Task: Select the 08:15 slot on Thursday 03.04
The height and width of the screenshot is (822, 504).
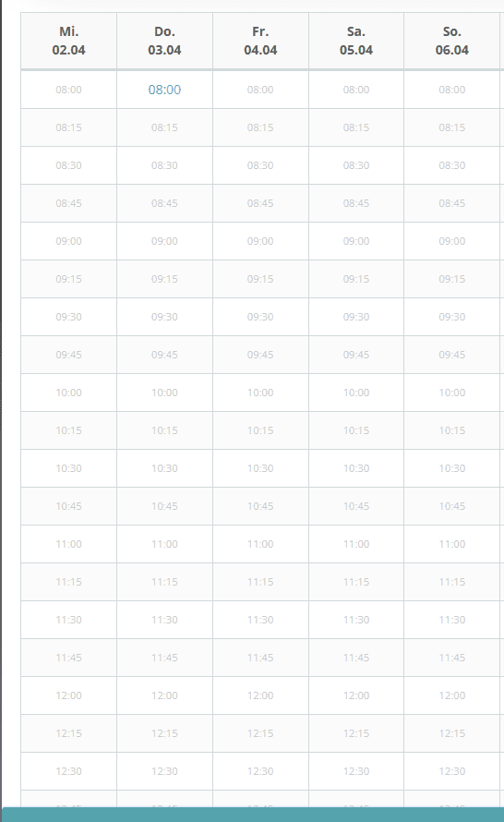Action: (164, 127)
